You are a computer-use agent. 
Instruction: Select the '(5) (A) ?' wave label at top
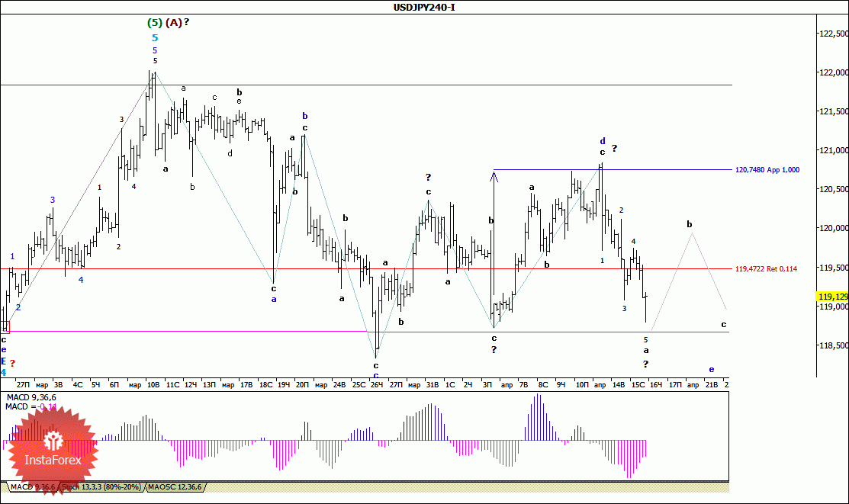coord(169,22)
